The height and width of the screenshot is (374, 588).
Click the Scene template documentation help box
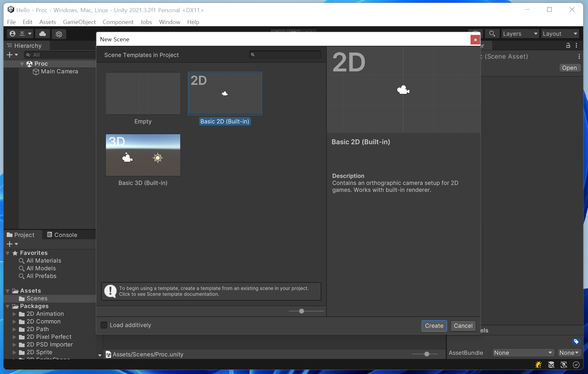(211, 291)
